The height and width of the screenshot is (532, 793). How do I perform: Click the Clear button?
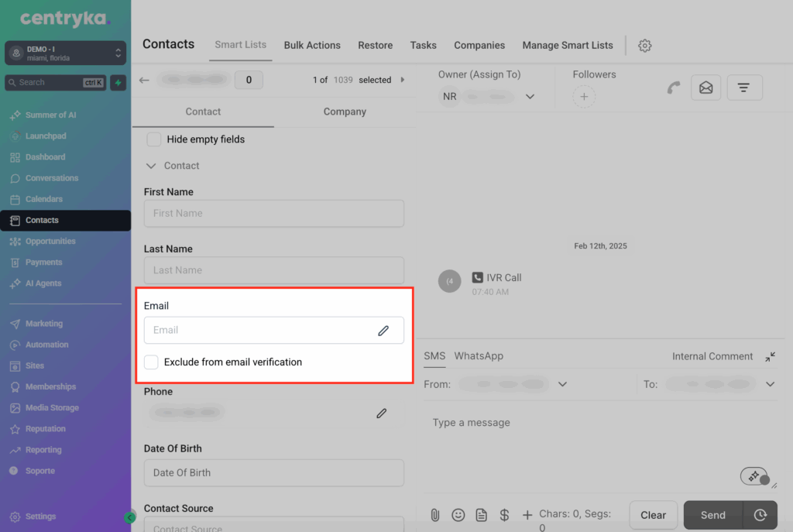click(653, 515)
